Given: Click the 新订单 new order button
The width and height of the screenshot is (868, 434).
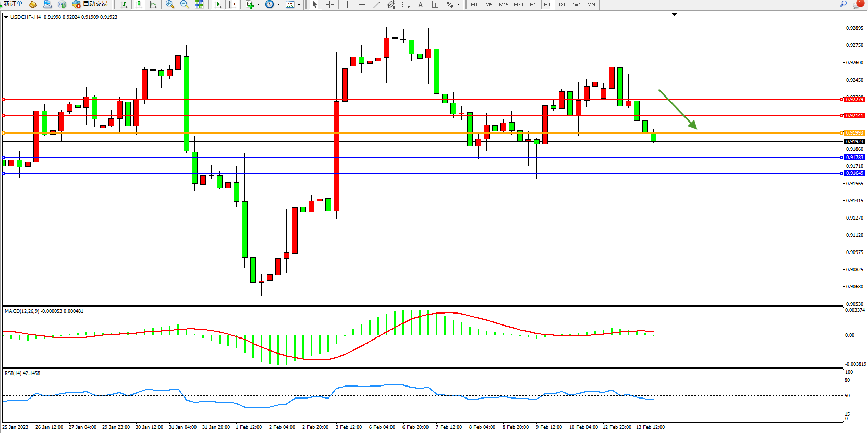Looking at the screenshot, I should [x=13, y=4].
